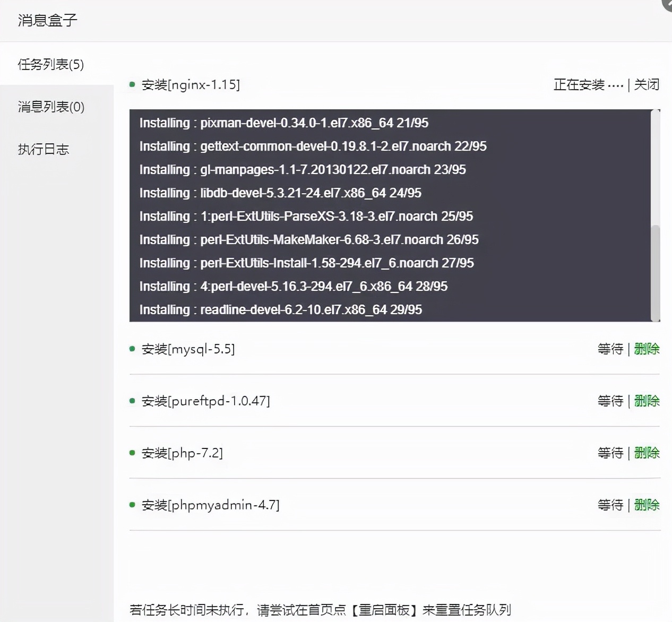This screenshot has height=622, width=672.
Task: Click 删除 next to the phpmyadmin-4.7 task
Action: point(647,505)
